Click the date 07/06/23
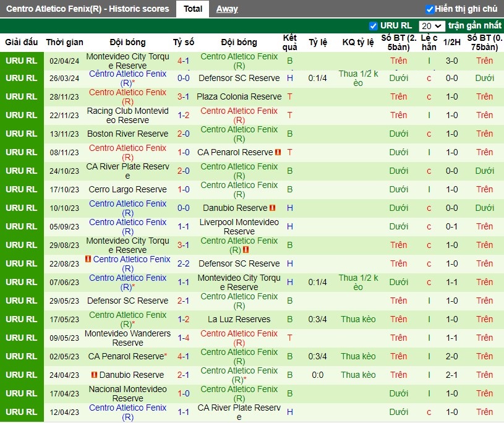 (x=64, y=282)
